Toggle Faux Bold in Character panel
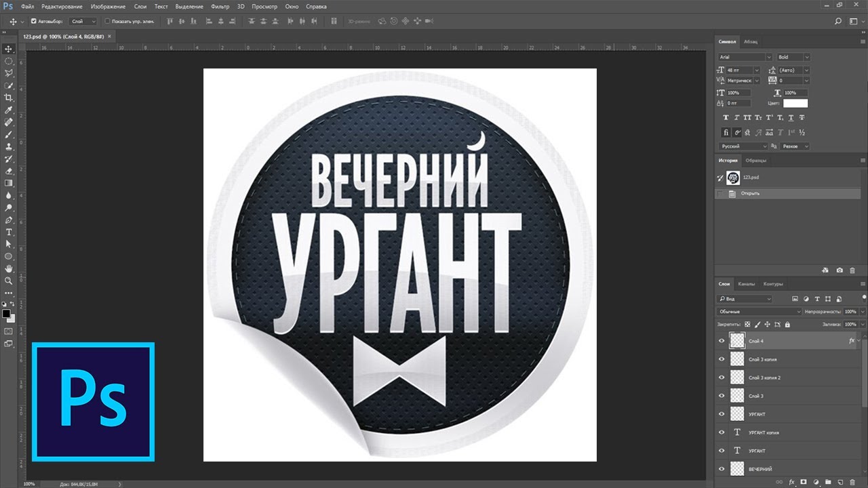 pos(726,117)
